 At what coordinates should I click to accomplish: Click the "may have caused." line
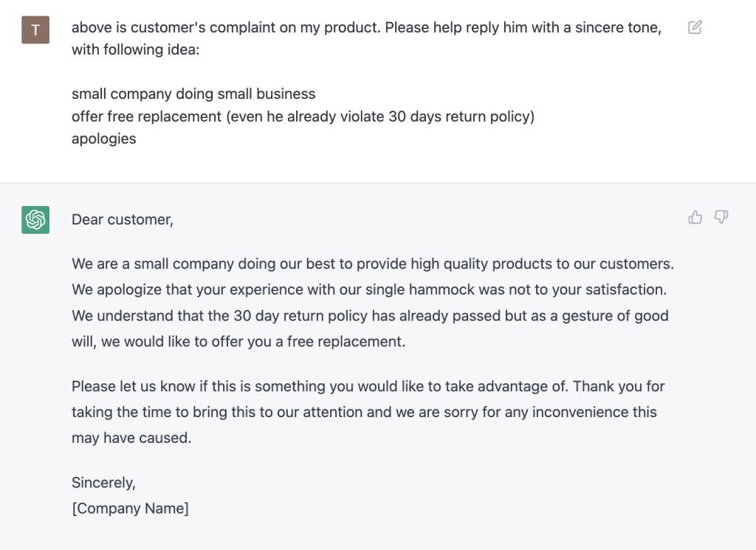(x=131, y=438)
